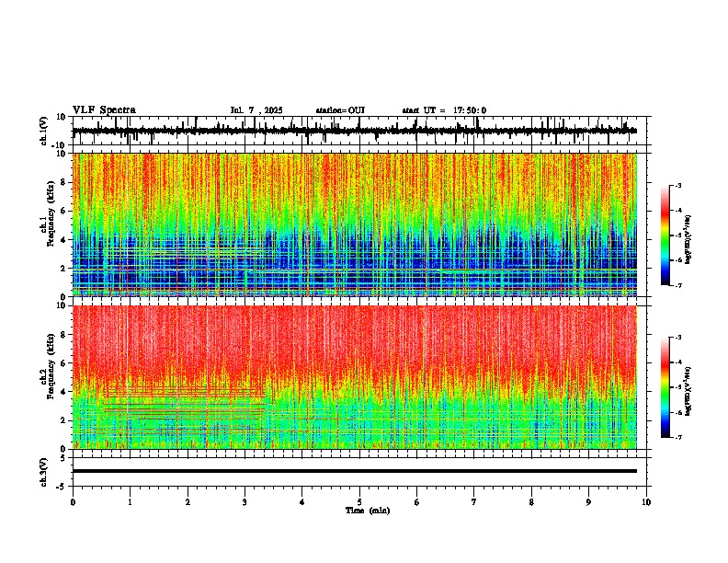Click time axis tick label '0'
Image resolution: width=728 pixels, height=563 pixels.
pos(73,502)
